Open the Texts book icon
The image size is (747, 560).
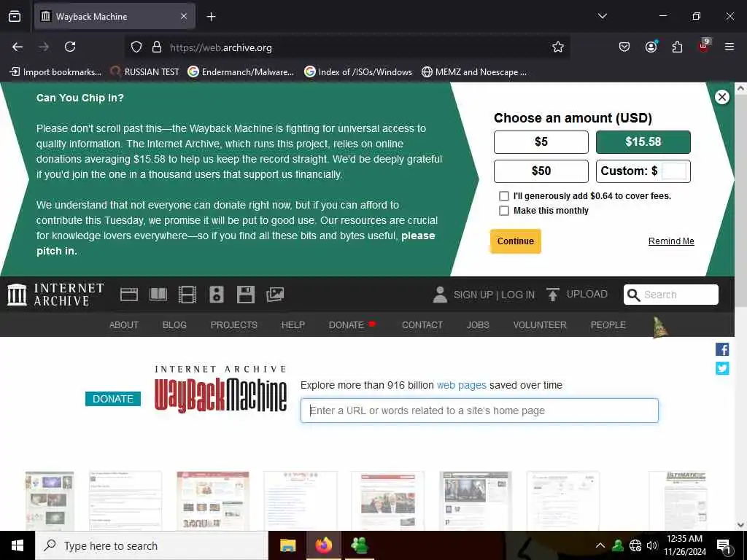158,295
